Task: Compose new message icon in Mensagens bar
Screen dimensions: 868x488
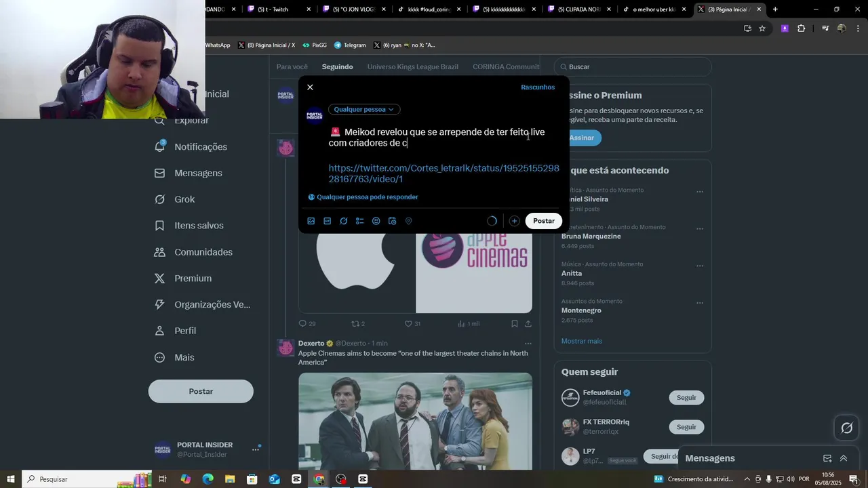Action: (827, 458)
